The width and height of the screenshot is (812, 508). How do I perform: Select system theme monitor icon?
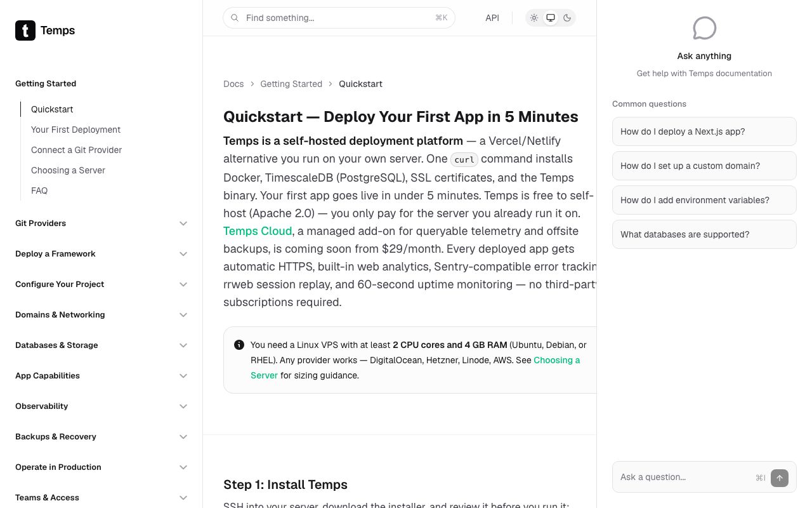[551, 18]
